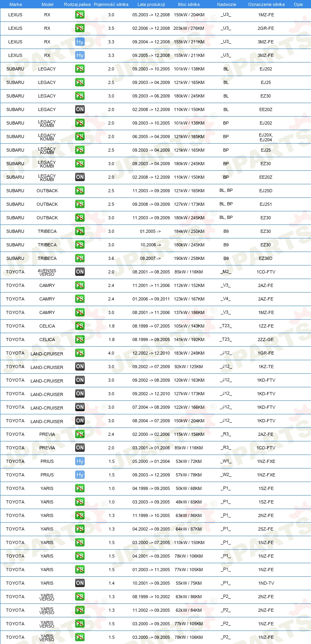Click the diesel ON icon in the PREVIA 1CD-FTV row
Screen dimensions: 311x644
click(x=80, y=448)
